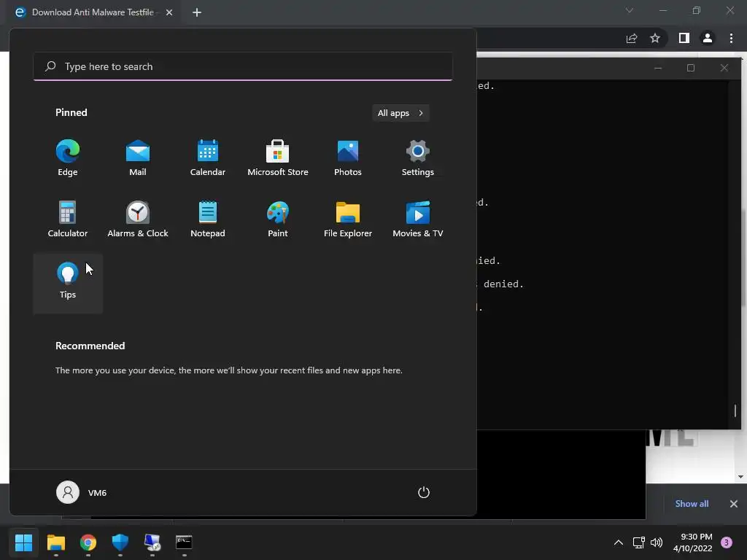The height and width of the screenshot is (560, 747).
Task: Open the tab search chevron in Chrome
Action: pyautogui.click(x=630, y=10)
